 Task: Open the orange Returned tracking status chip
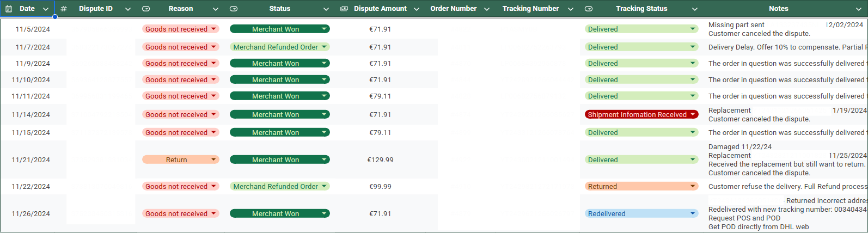[x=641, y=186]
